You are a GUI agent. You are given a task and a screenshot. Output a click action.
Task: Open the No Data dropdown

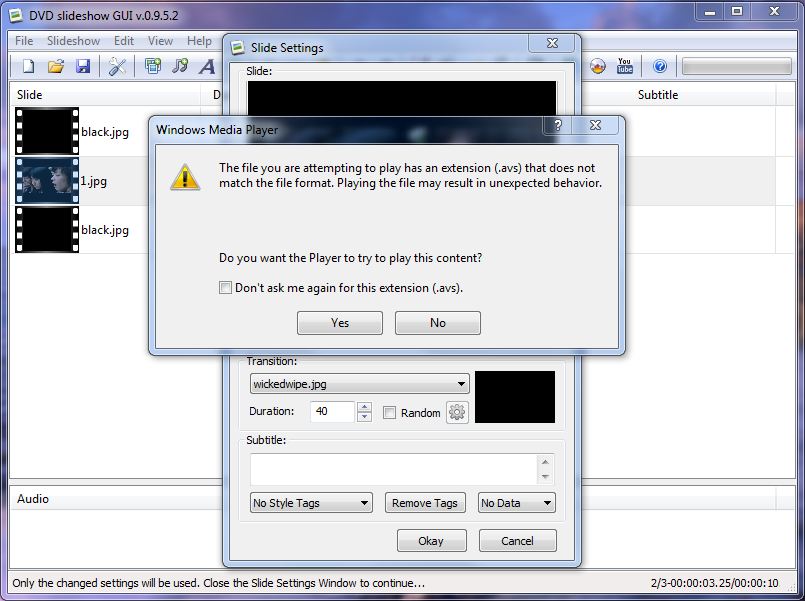516,503
